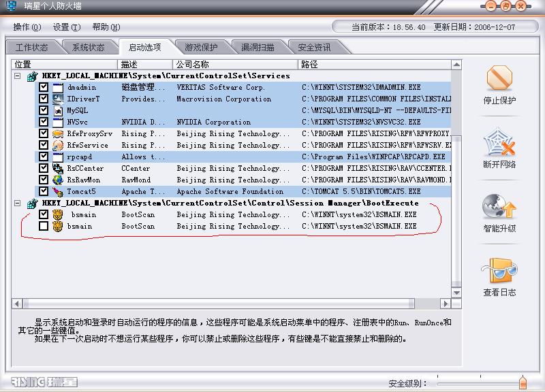Click the Stop Protection (停止保护) icon
Screen dimensions: 545x392
(x=499, y=78)
